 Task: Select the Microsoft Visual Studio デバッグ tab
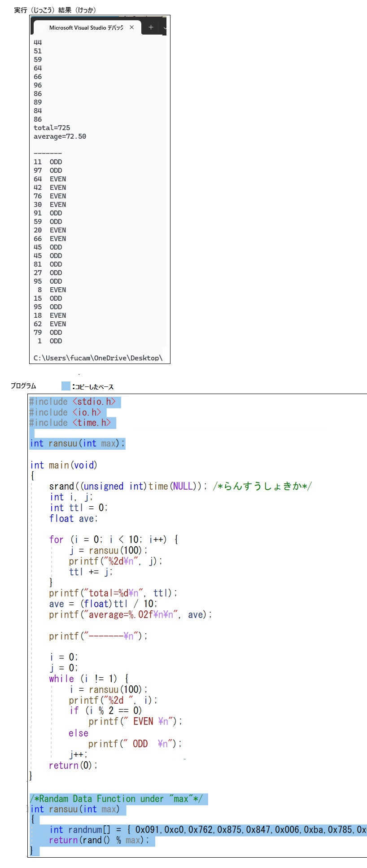point(86,28)
